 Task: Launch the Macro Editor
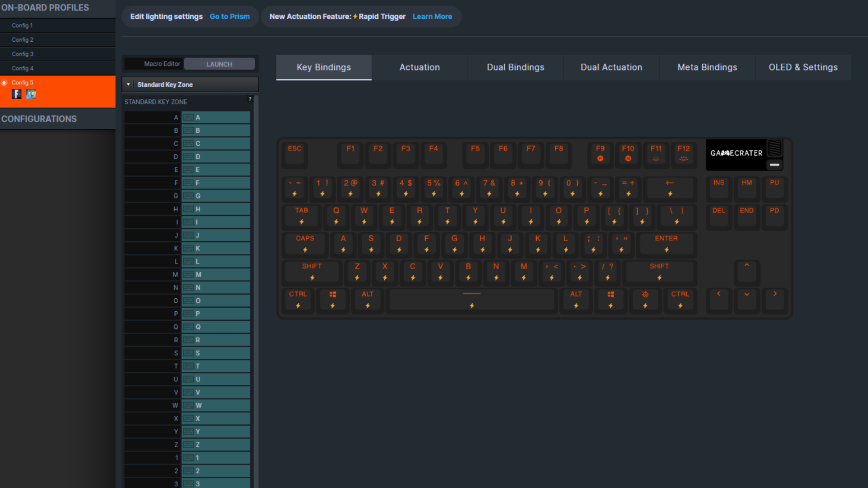click(219, 64)
